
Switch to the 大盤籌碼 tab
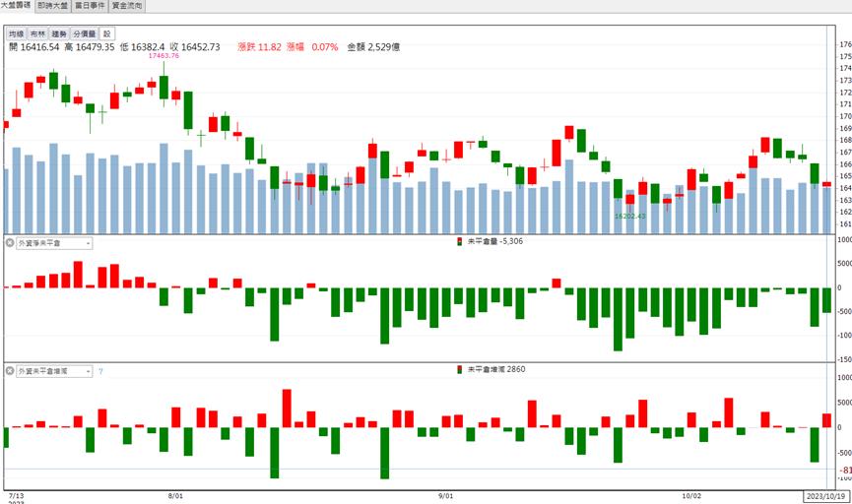pos(16,6)
